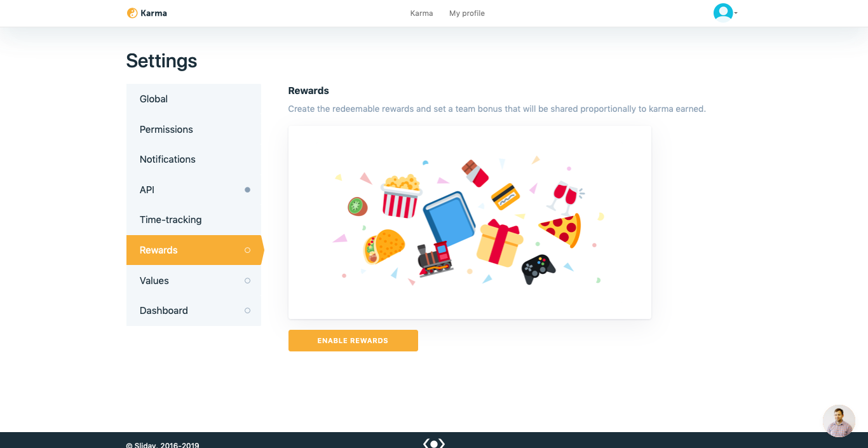868x448 pixels.
Task: Click the circle indicator beside Rewards
Action: pos(247,250)
